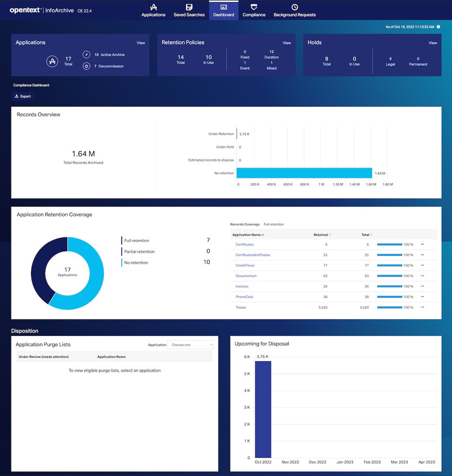This screenshot has height=476, width=452.
Task: Open the CertificatesAndTrades application link
Action: click(x=253, y=255)
